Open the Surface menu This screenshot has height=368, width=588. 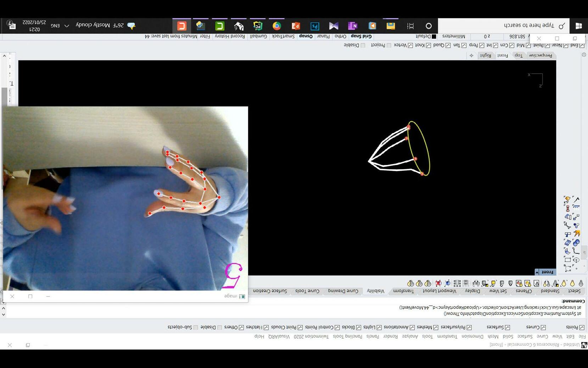525,336
